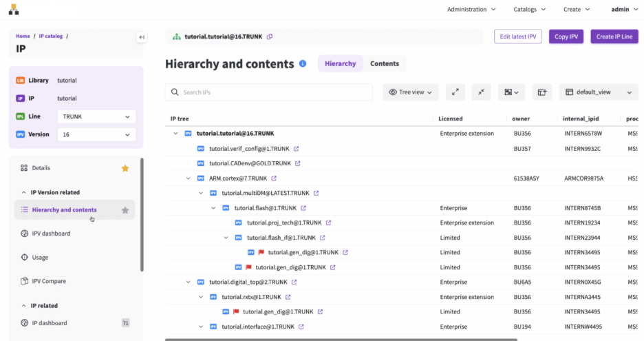Click the add column icon button
This screenshot has height=341, width=644.
coord(542,92)
